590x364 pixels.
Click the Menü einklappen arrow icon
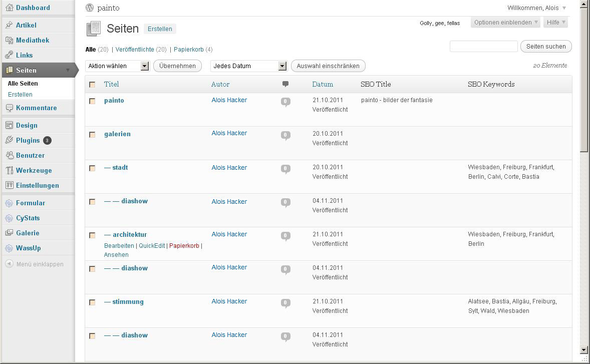pos(10,264)
